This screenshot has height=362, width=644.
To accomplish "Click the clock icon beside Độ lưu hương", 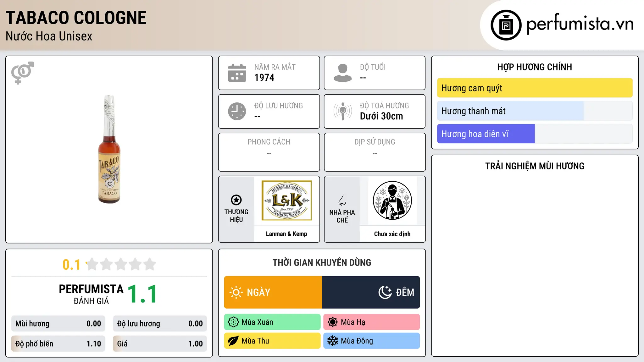I will pos(237,111).
